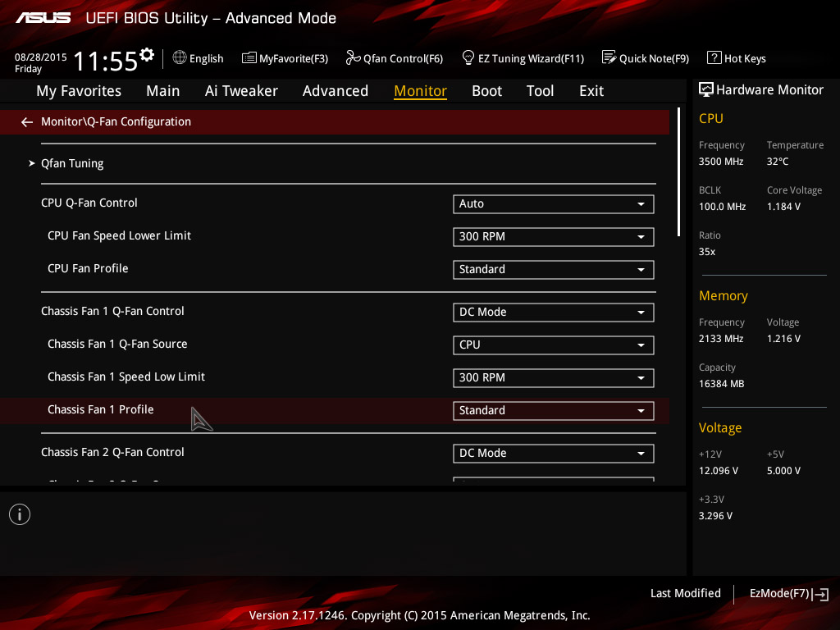The width and height of the screenshot is (840, 630).
Task: Expand the Qfan Tuning submenu
Action: [72, 163]
